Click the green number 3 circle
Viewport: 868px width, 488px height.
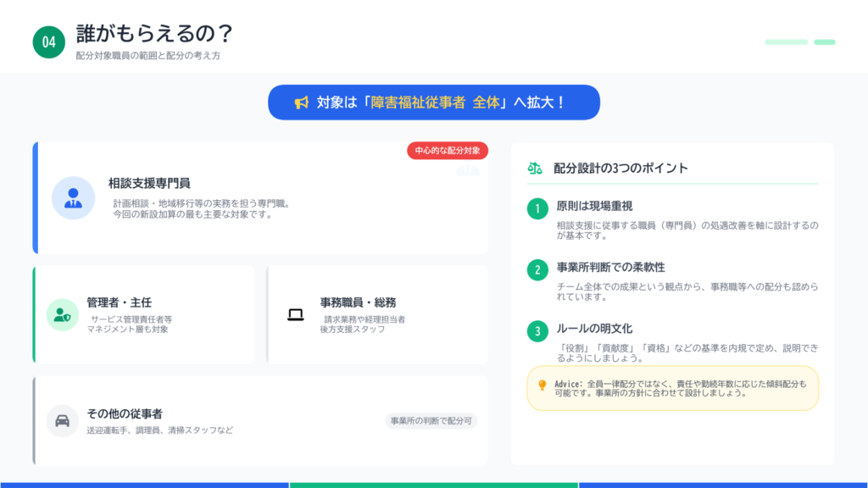pyautogui.click(x=537, y=330)
